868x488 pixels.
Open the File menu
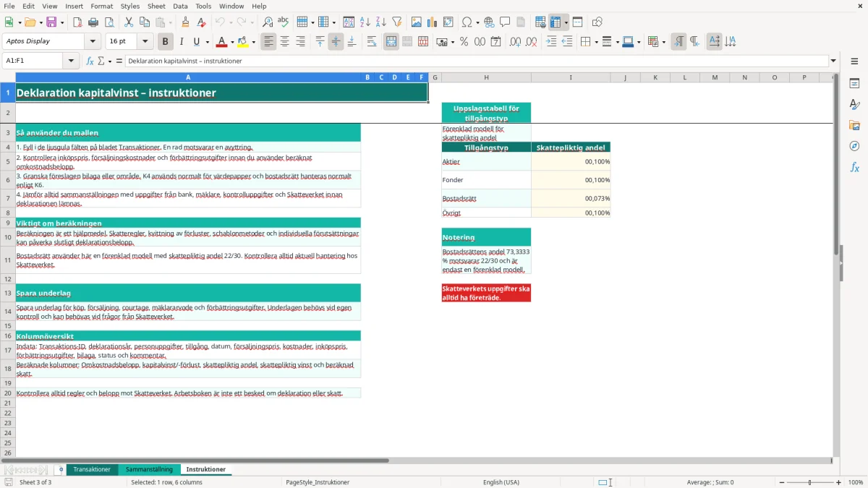[9, 6]
